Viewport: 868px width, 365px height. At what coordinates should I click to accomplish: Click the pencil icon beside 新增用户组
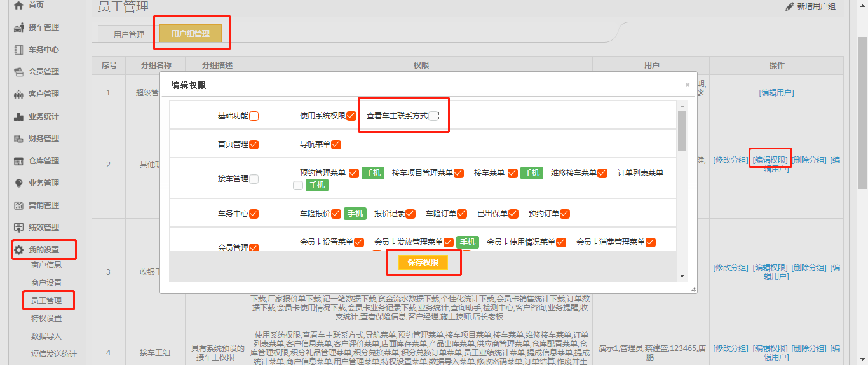tap(790, 6)
